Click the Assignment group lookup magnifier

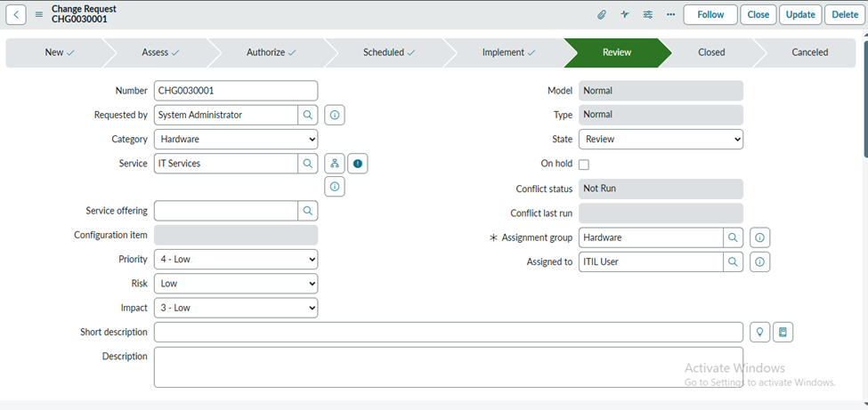click(733, 238)
